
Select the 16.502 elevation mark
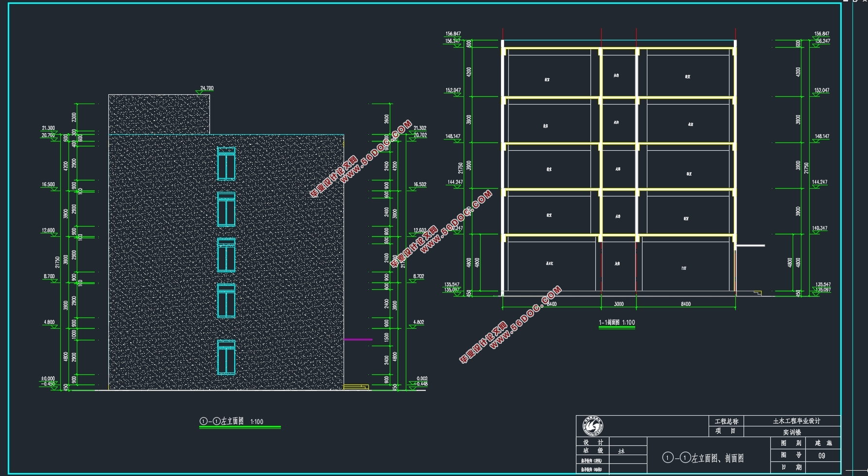pos(420,184)
